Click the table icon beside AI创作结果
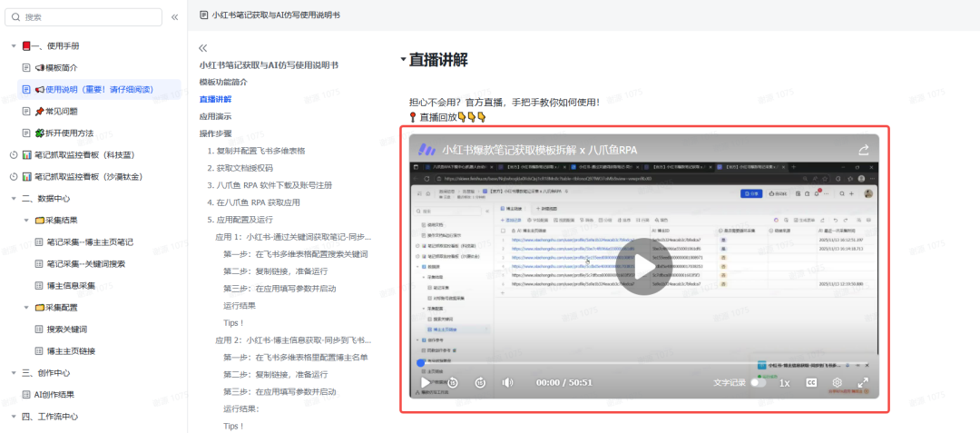This screenshot has width=980, height=433. [x=26, y=395]
